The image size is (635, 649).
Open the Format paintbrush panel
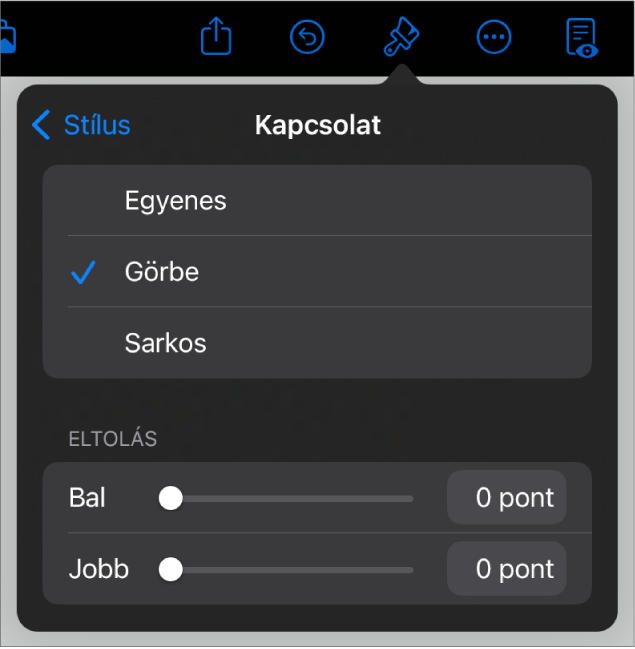point(401,38)
